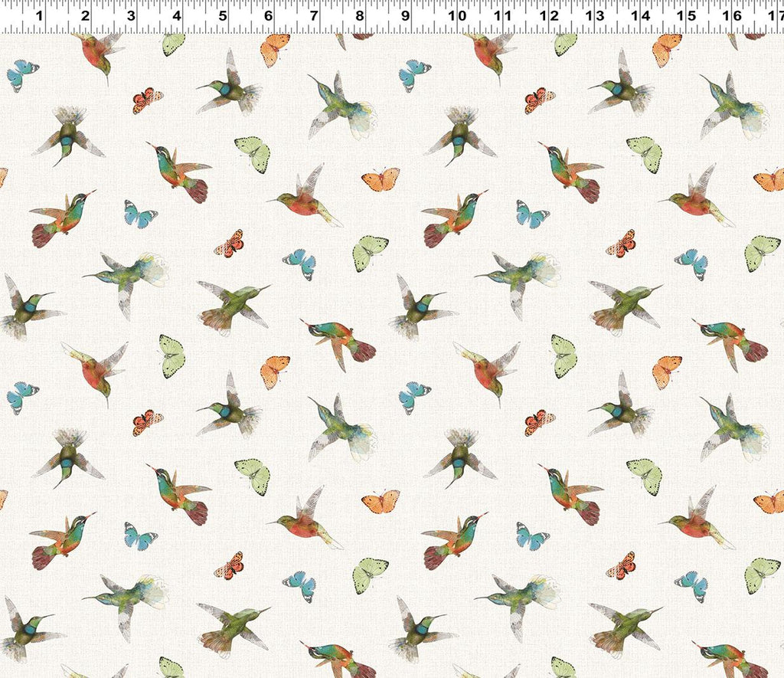Select the number 15 ruler marking
Image resolution: width=784 pixels, height=678 pixels.
686,16
